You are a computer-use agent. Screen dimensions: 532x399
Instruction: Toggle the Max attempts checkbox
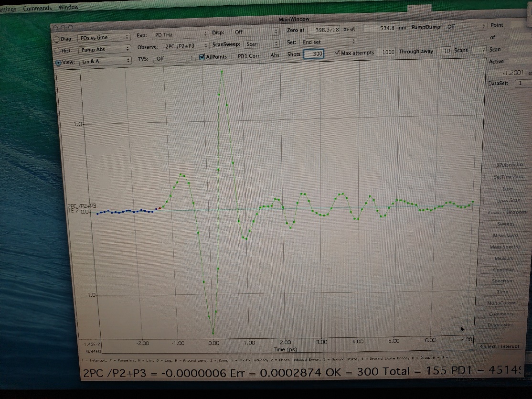pos(337,53)
